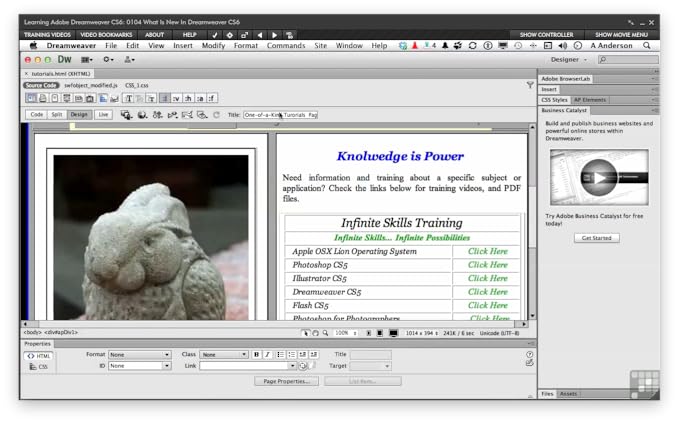Switch to Split view
The width and height of the screenshot is (679, 423).
pyautogui.click(x=57, y=115)
